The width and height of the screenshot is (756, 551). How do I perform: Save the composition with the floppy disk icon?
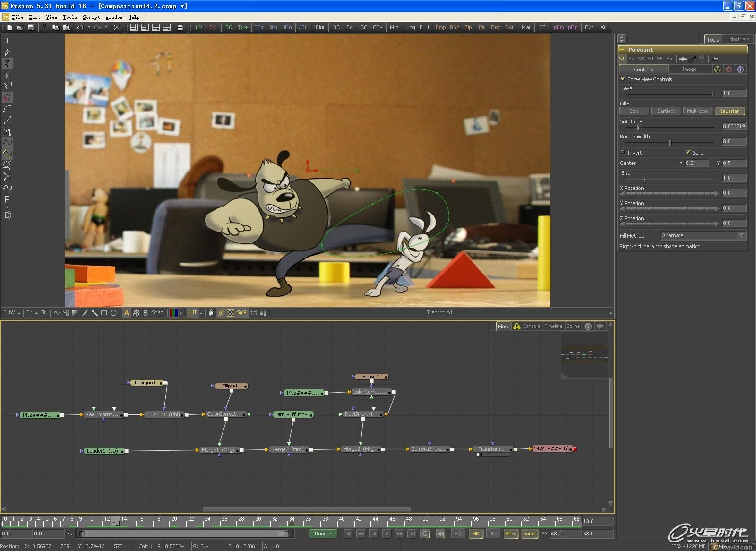(31, 27)
